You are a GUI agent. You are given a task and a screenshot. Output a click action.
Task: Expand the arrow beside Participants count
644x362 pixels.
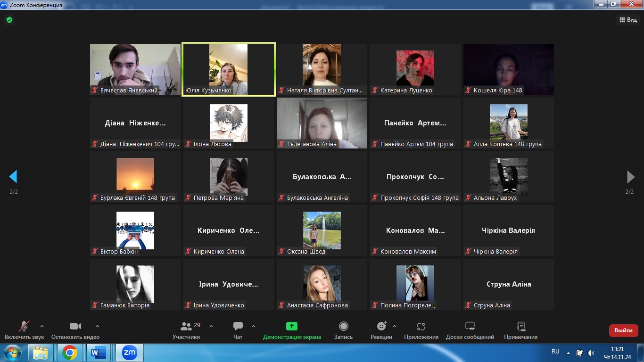[211, 326]
